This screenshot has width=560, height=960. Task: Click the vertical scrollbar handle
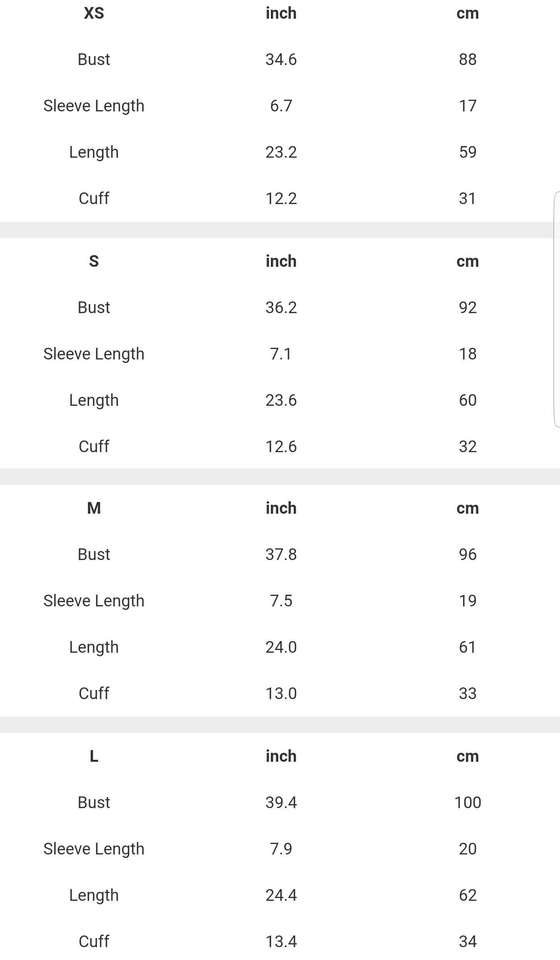point(556,310)
